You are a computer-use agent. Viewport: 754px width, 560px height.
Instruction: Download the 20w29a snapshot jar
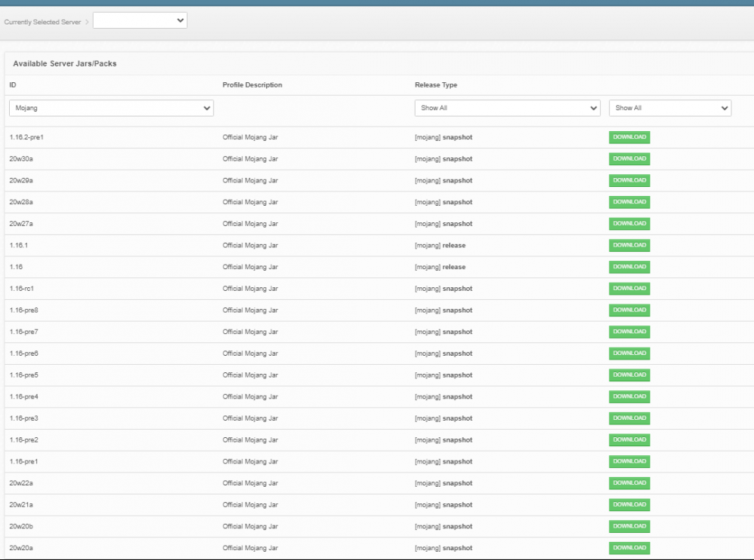(x=630, y=181)
